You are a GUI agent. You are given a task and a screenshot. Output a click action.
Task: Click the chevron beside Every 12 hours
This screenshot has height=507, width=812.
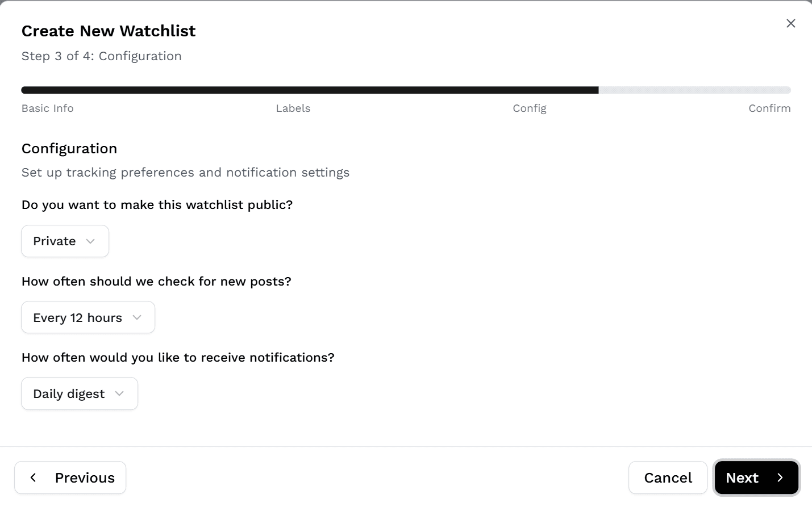click(x=136, y=317)
